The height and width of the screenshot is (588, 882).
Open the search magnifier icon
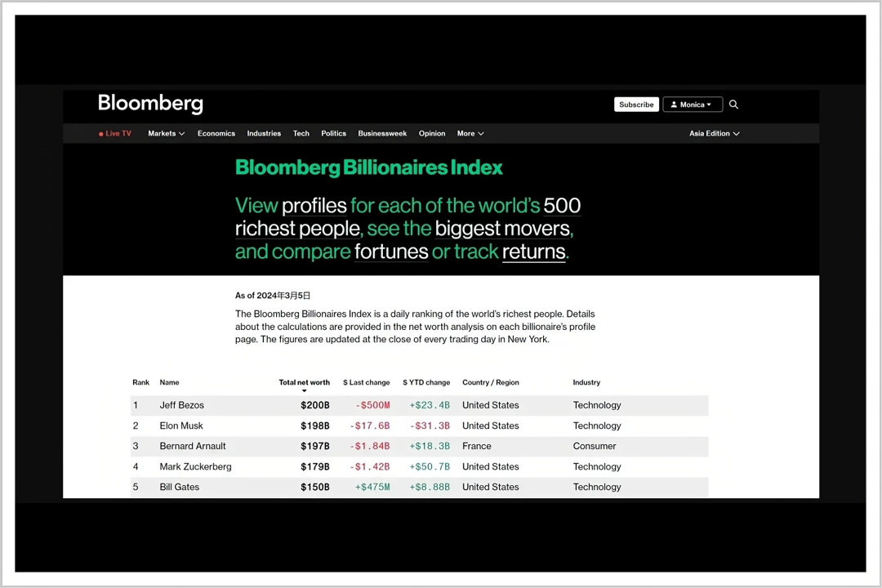[733, 104]
